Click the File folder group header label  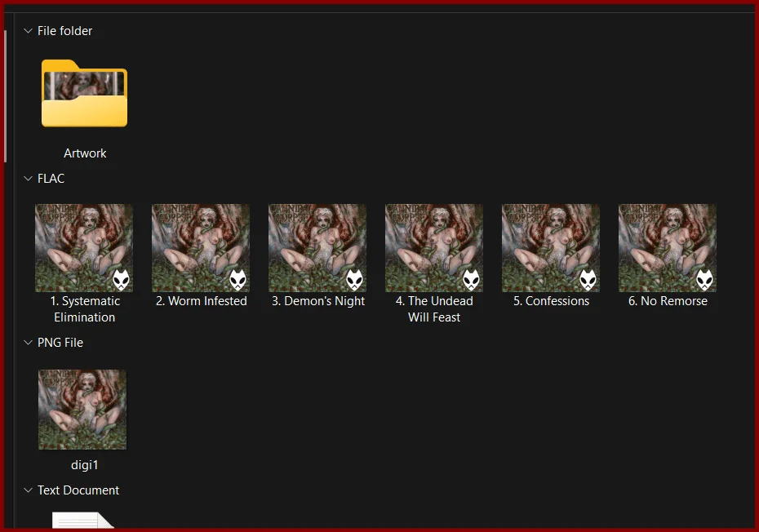[64, 31]
